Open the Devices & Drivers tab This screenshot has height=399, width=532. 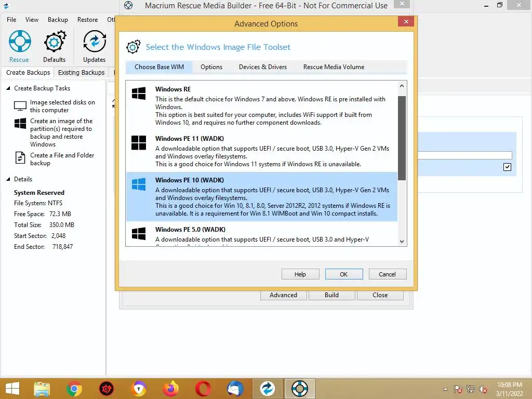[263, 67]
